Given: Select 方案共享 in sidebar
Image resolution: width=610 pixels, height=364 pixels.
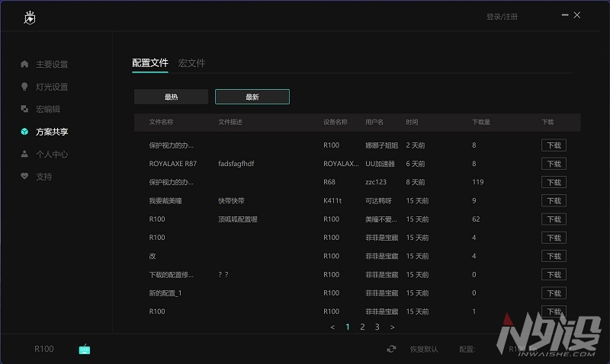Looking at the screenshot, I should pos(52,132).
